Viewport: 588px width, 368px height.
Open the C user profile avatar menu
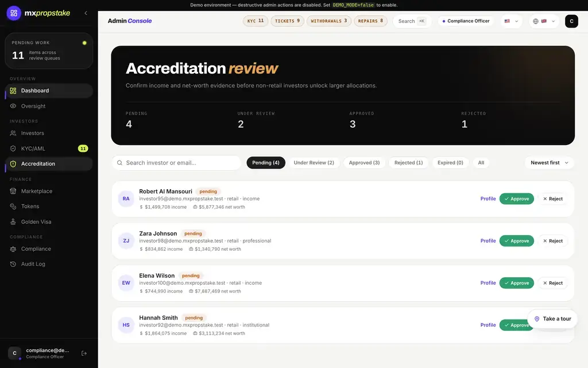[571, 21]
